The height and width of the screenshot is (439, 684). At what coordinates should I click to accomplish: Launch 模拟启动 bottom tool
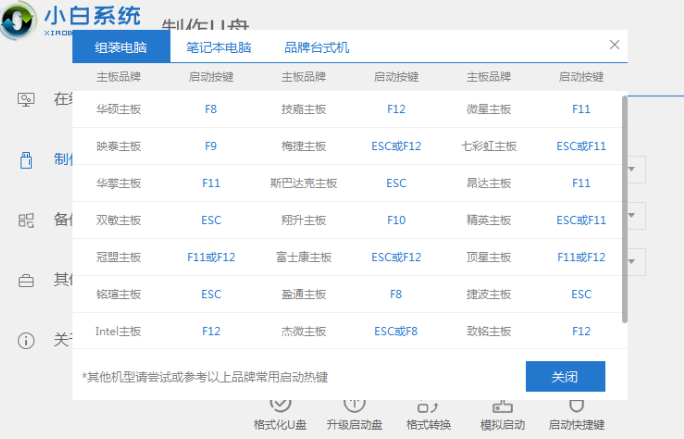pos(501,413)
